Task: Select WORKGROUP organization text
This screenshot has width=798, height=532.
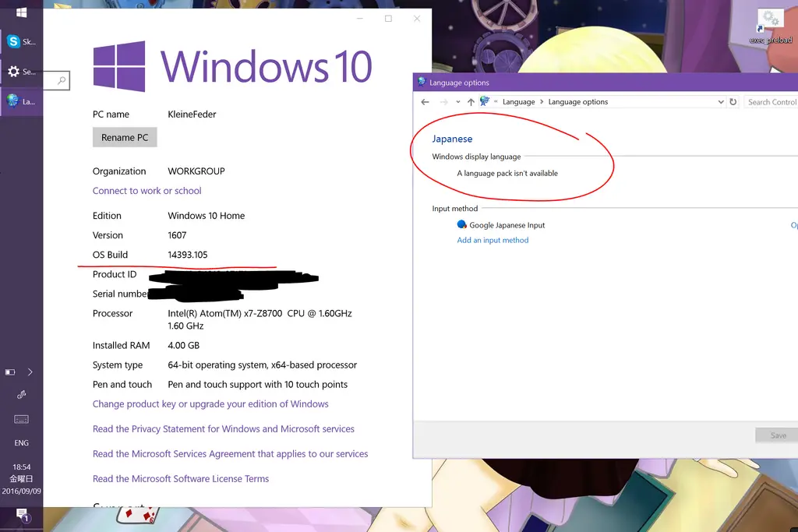Action: click(x=196, y=171)
